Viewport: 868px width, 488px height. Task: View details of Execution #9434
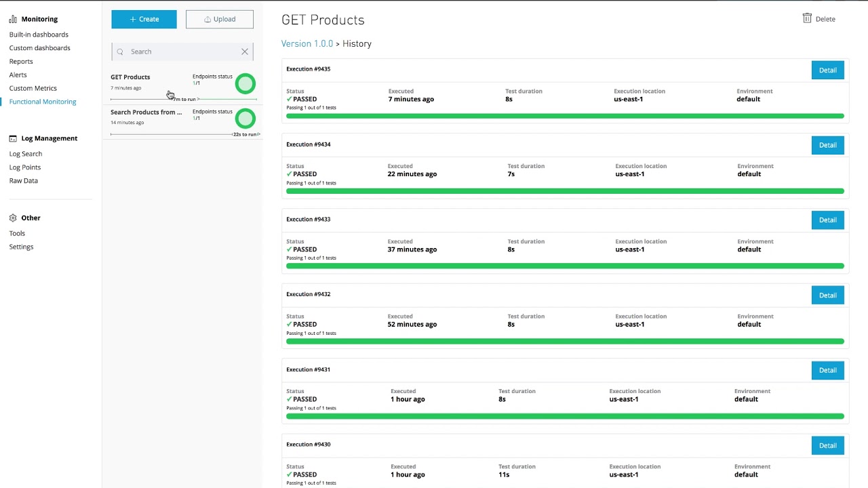point(827,145)
